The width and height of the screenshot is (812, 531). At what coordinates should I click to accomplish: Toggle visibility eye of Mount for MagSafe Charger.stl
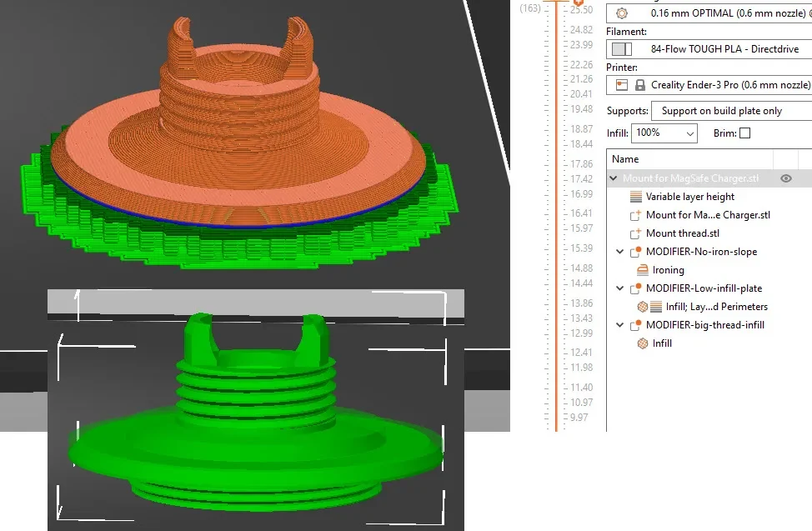click(x=785, y=178)
